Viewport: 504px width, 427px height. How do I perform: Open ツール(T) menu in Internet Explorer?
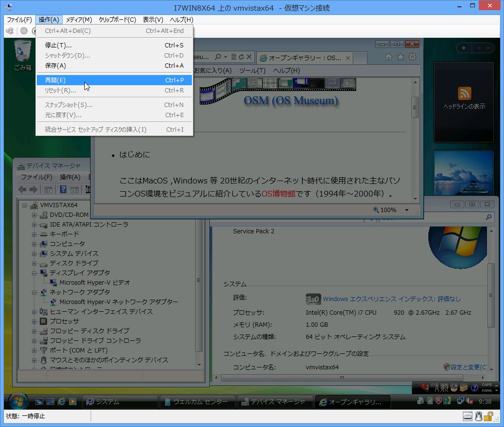click(252, 70)
